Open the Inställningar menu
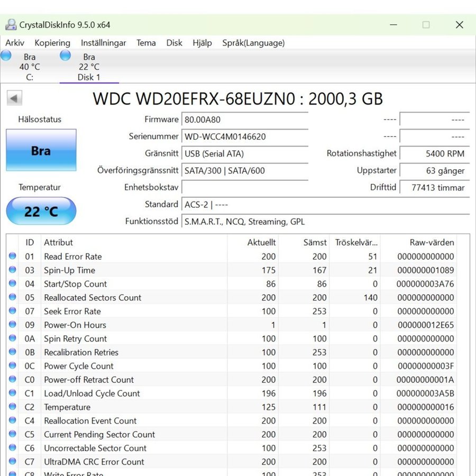Screen dimensions: 476x476 coord(103,43)
